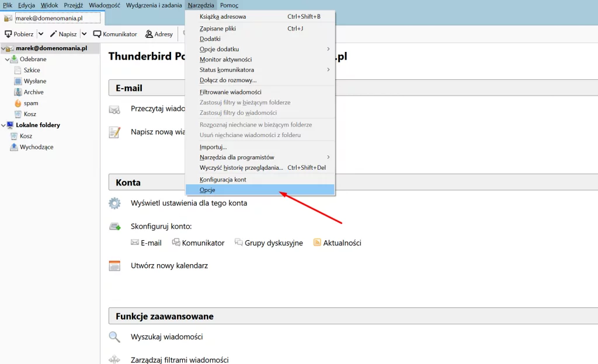Open the Napisz dropdown arrow
Screen dimensions: 598x364
[x=84, y=34]
